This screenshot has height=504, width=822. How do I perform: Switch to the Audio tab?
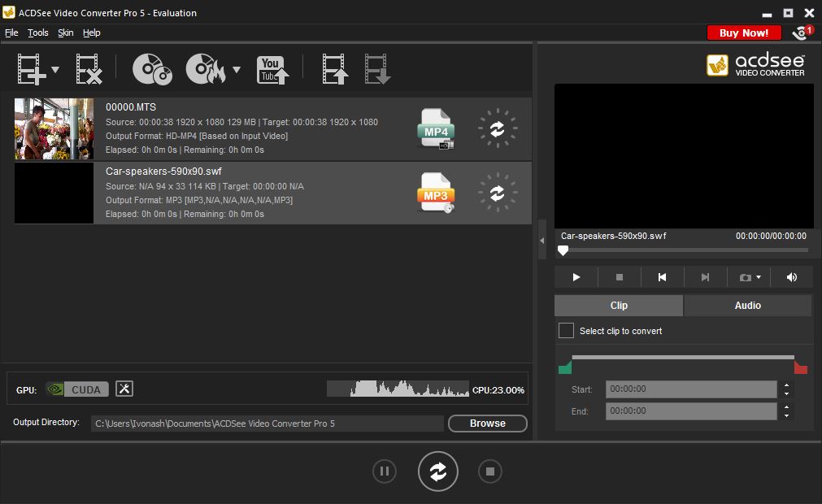(747, 305)
